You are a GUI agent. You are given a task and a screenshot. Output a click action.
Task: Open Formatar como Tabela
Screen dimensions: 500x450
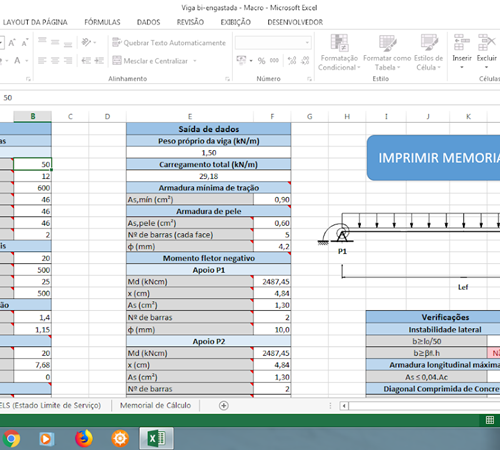coord(387,53)
